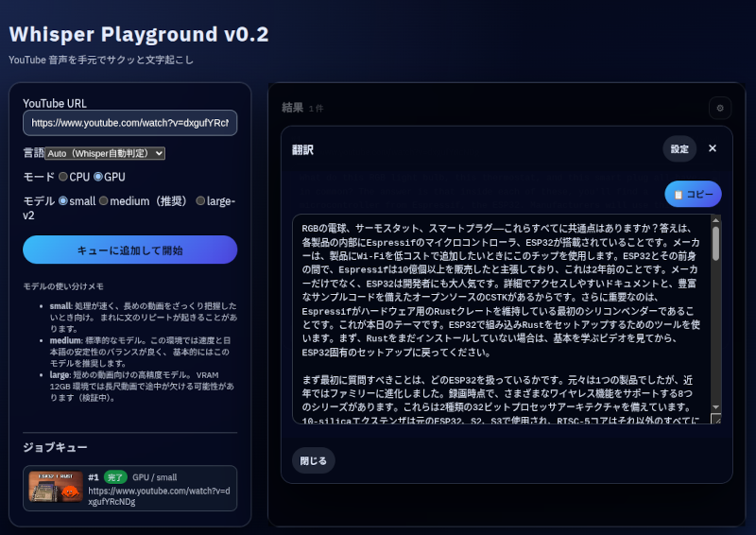Pick the large-v2 model radio button
The image size is (756, 535).
(200, 200)
